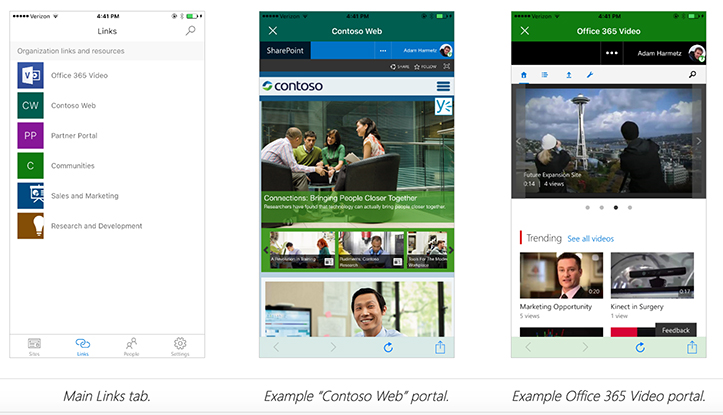The width and height of the screenshot is (723, 415).
Task: Open the PP Partner Portal tile
Action: pyautogui.click(x=30, y=136)
